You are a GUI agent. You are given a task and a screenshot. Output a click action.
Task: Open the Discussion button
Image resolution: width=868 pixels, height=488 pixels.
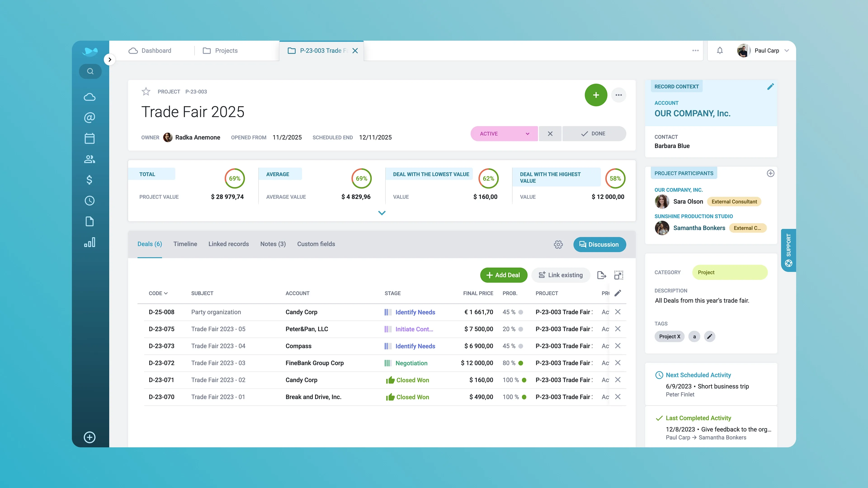point(599,244)
